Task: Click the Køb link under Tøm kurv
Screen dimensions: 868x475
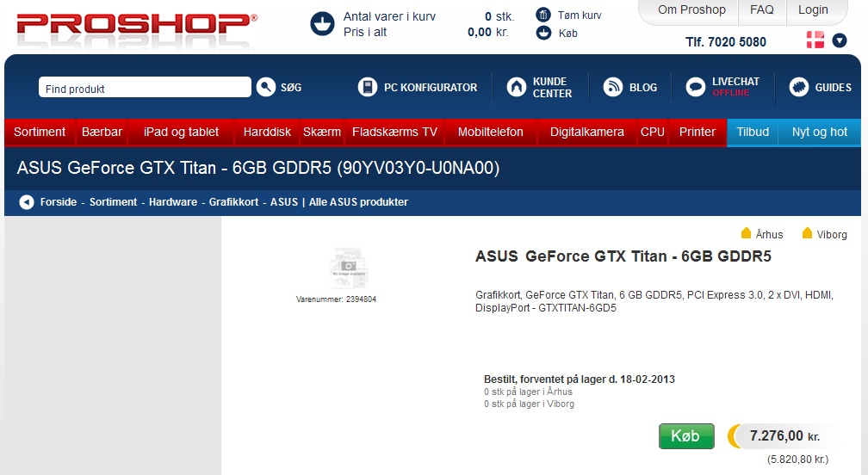Action: 568,34
